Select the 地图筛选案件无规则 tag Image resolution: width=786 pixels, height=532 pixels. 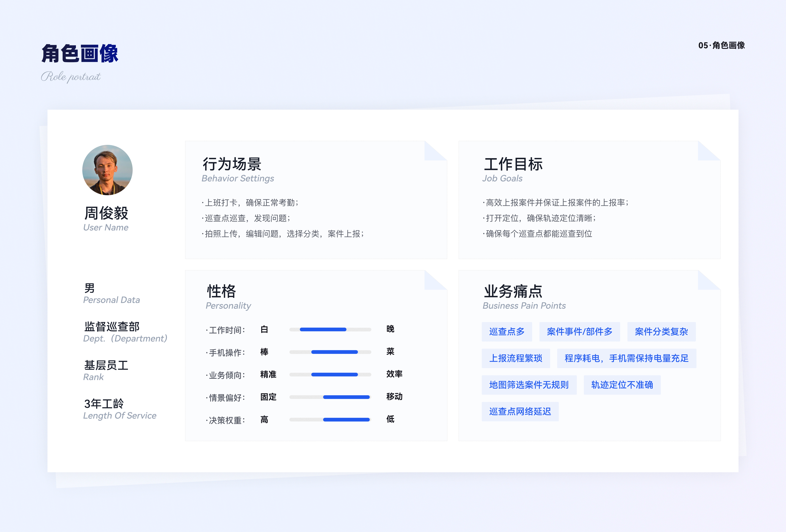(x=529, y=385)
